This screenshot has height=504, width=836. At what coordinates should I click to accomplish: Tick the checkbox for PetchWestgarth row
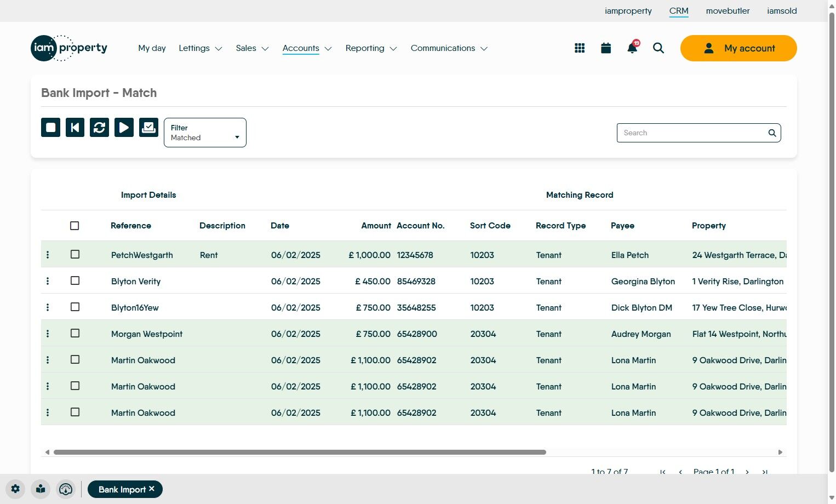click(75, 255)
